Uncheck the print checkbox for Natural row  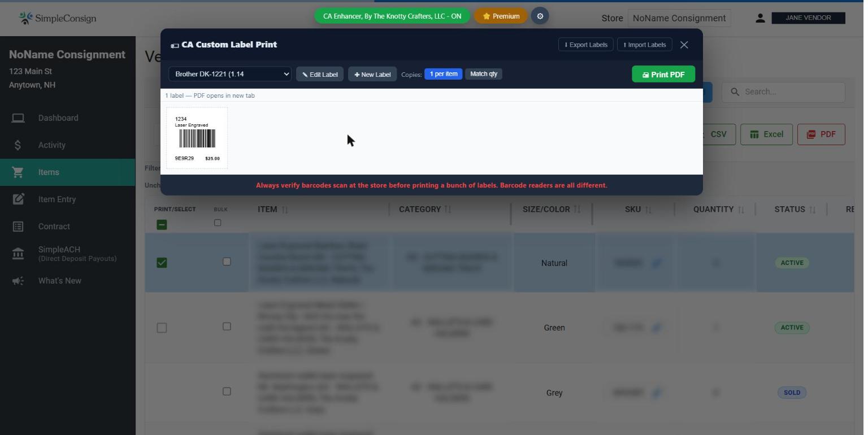point(162,263)
